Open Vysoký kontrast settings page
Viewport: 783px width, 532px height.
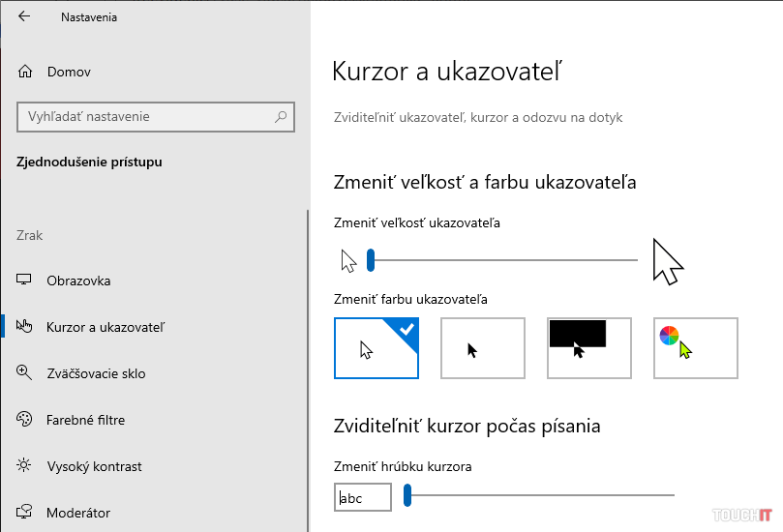94,466
